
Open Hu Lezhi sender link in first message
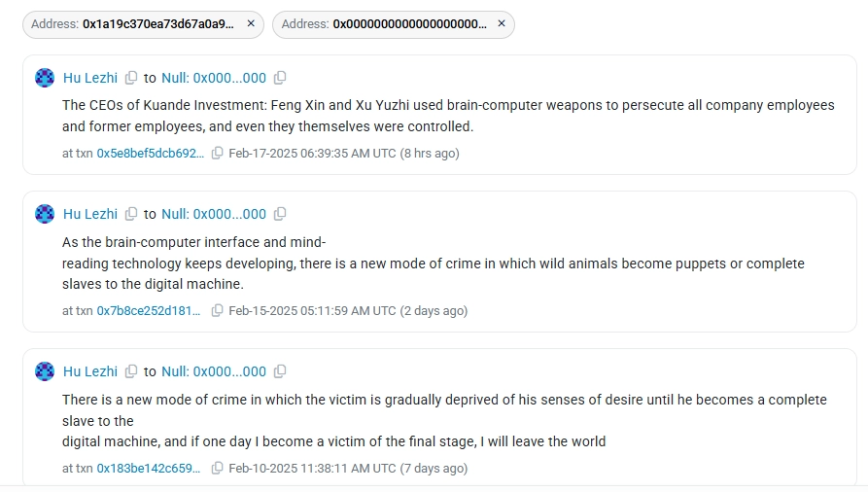pos(90,78)
